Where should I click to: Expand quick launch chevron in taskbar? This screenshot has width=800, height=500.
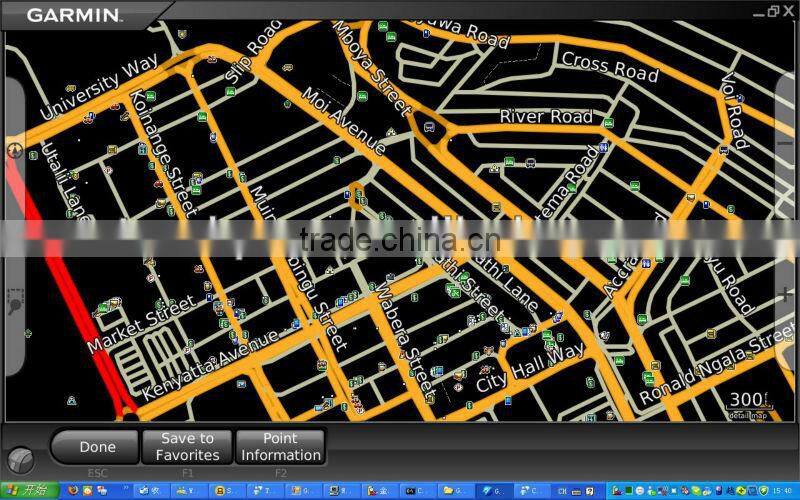click(126, 489)
